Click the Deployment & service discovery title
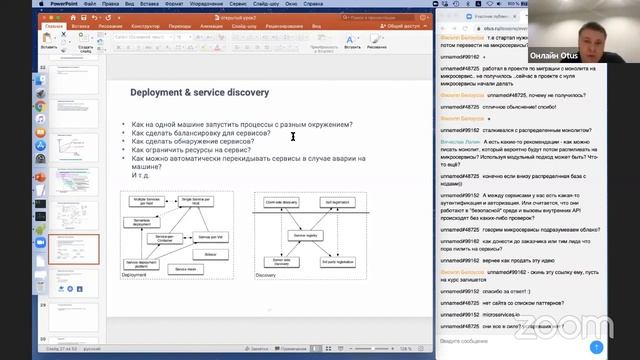 pos(200,92)
